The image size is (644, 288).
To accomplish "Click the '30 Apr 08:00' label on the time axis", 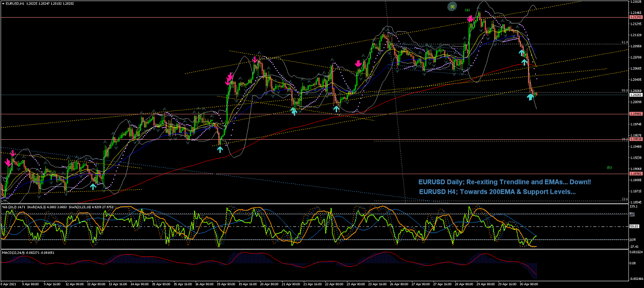I will pyautogui.click(x=530, y=284).
